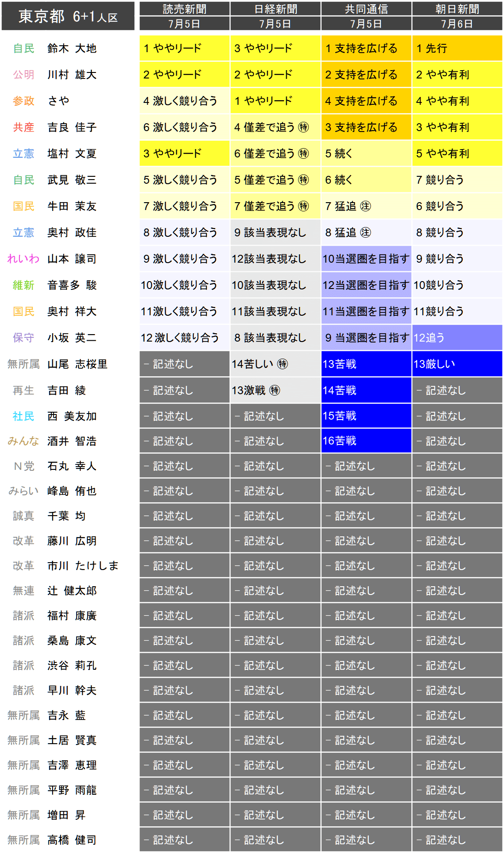This screenshot has width=504, height=853.
Task: Click candidate name 山本 譲司
Action: 72,259
